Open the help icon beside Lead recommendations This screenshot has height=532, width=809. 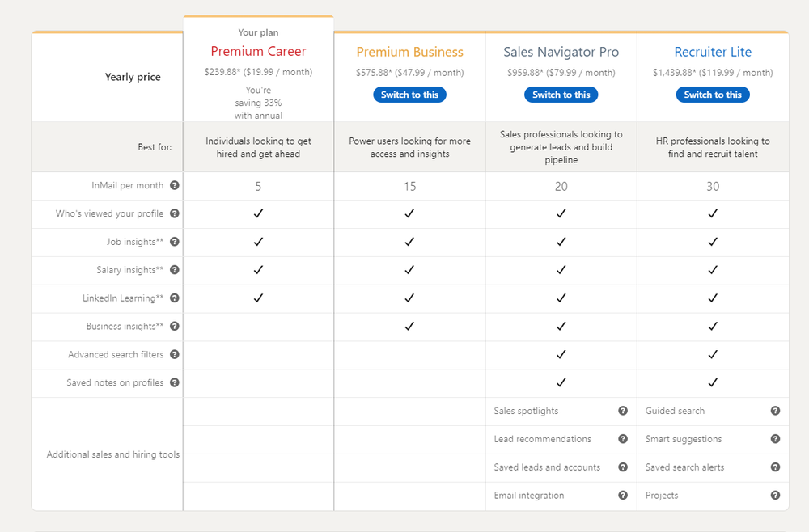pos(623,439)
